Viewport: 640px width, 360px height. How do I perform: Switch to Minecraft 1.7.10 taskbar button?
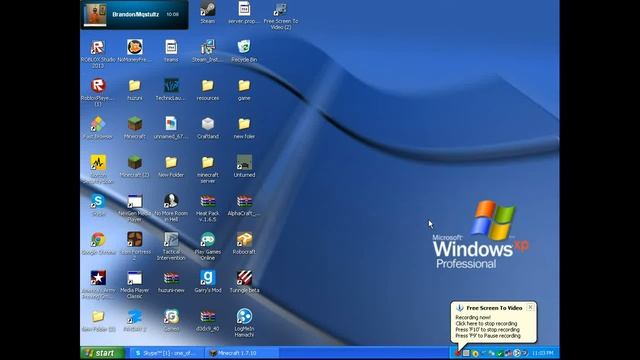coord(243,353)
